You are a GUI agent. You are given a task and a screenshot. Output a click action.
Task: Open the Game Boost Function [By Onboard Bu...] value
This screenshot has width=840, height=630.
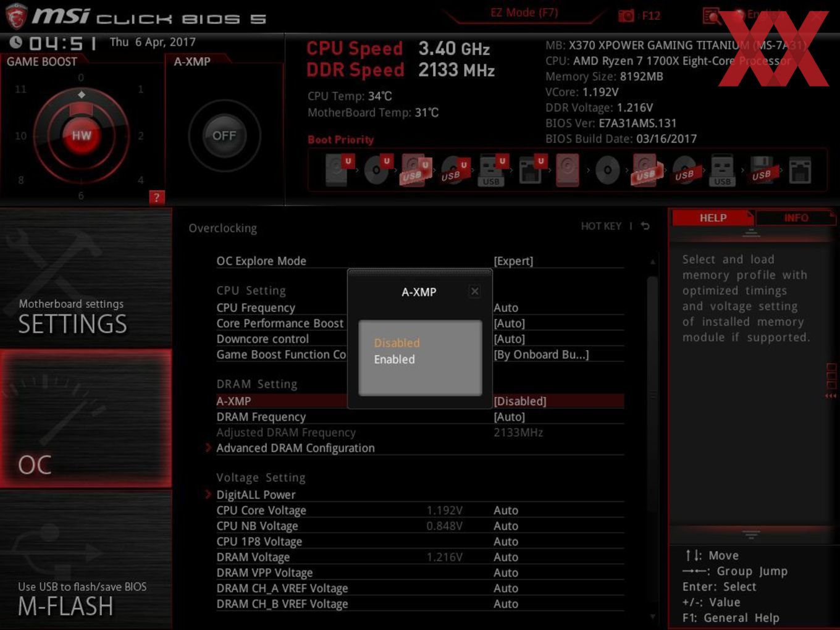tap(541, 355)
